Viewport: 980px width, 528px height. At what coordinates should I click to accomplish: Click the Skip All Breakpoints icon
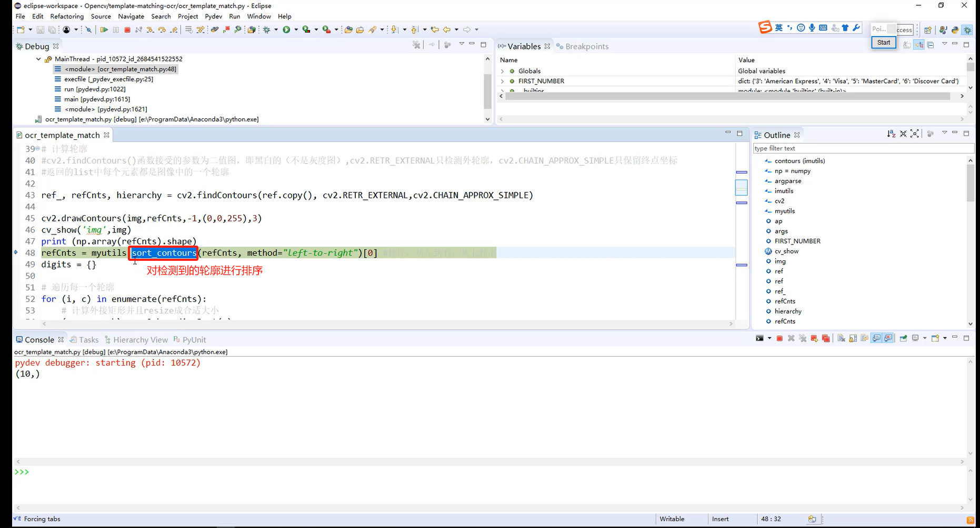[88, 29]
